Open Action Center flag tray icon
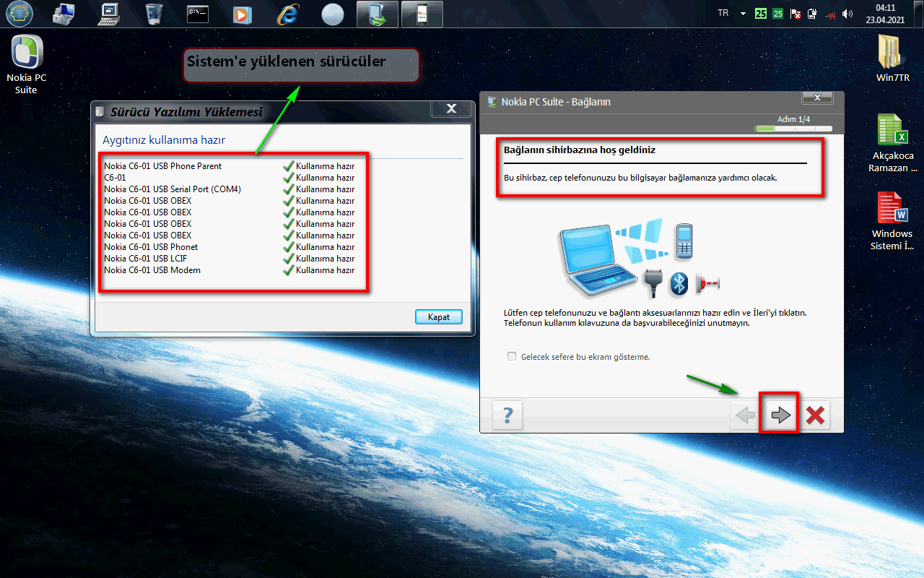 click(x=796, y=13)
